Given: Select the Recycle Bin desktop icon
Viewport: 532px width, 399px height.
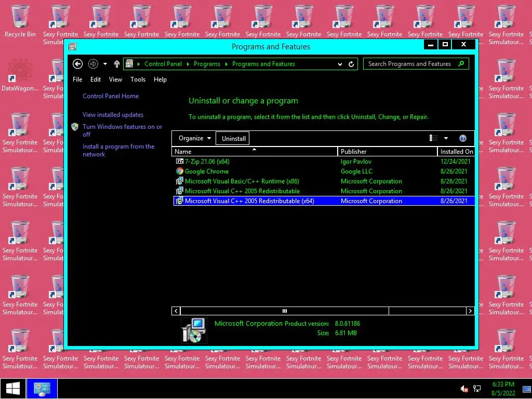Looking at the screenshot, I should [x=20, y=22].
